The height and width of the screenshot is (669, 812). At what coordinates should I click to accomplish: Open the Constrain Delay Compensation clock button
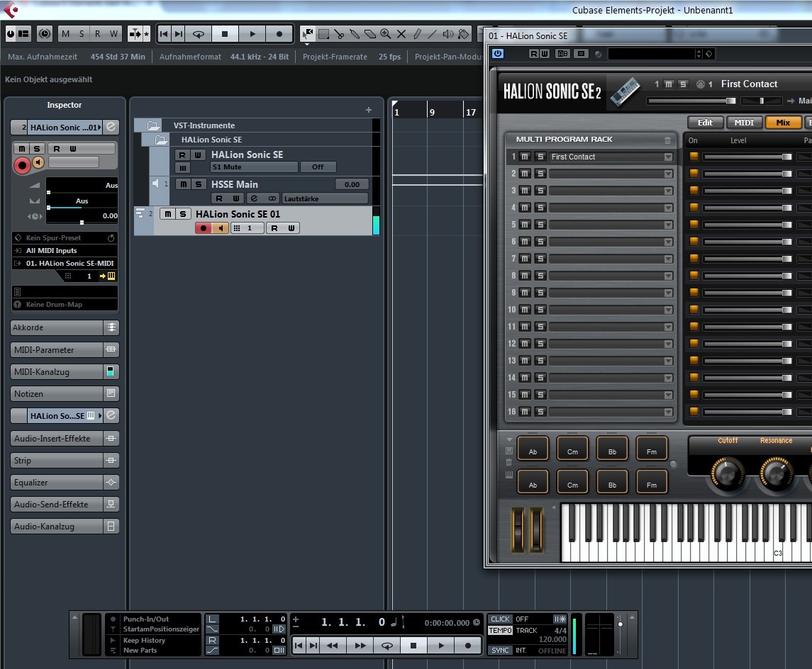tap(45, 34)
